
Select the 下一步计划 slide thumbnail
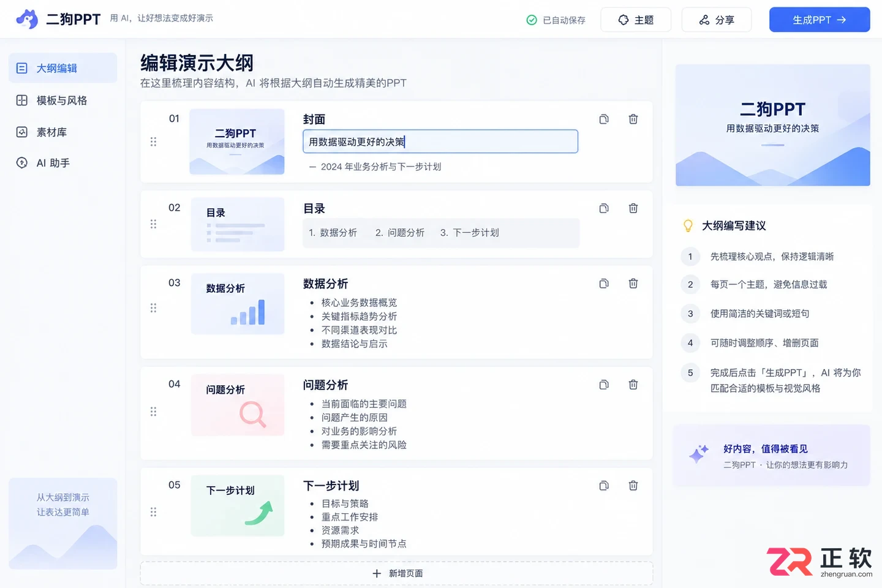click(x=238, y=506)
